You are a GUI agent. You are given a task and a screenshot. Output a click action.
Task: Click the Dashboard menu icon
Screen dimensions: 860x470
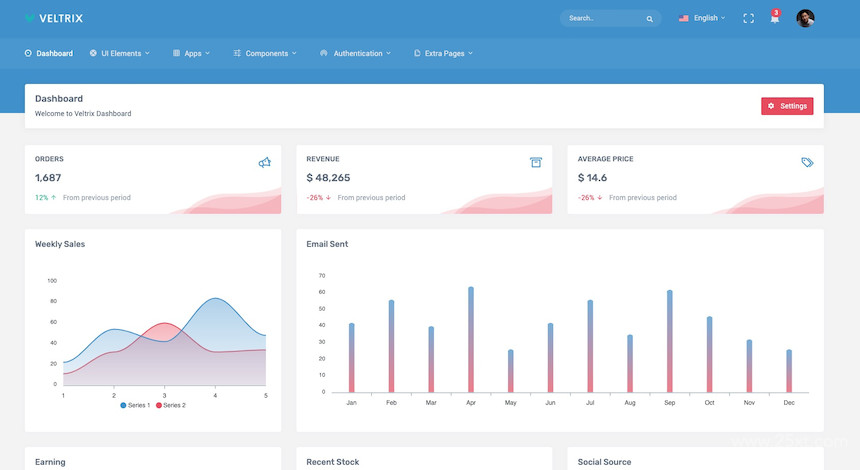pyautogui.click(x=28, y=53)
